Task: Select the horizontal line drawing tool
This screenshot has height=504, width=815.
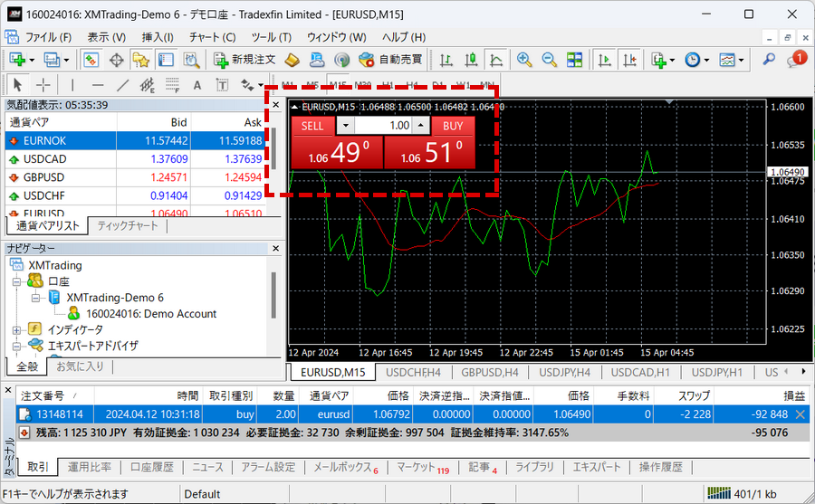Action: [97, 85]
